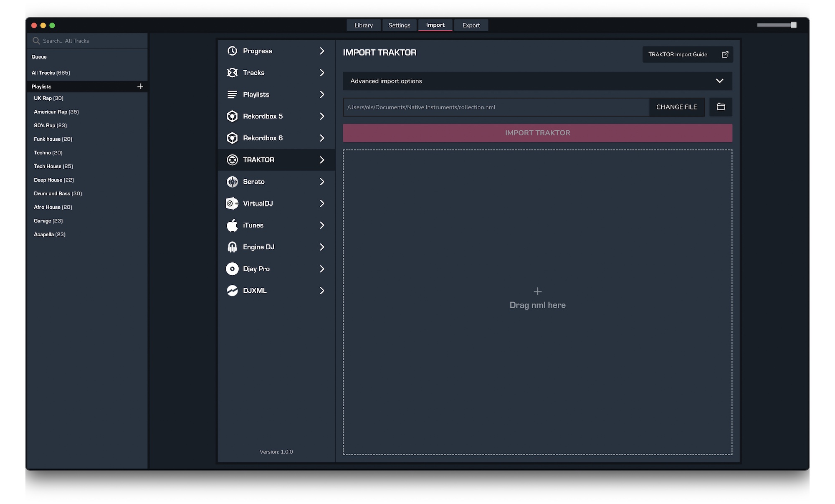Open the UK Rap (30) playlist
835x504 pixels.
[x=49, y=98]
